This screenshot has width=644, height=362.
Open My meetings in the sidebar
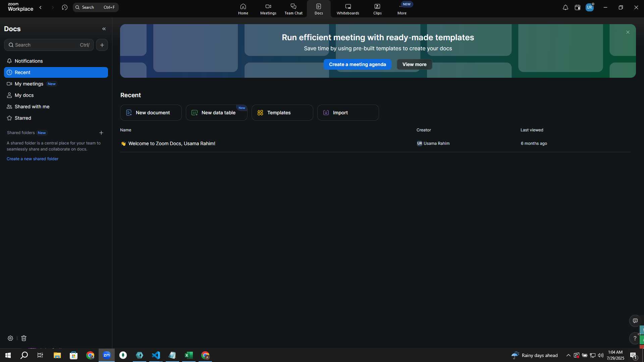tap(56, 84)
